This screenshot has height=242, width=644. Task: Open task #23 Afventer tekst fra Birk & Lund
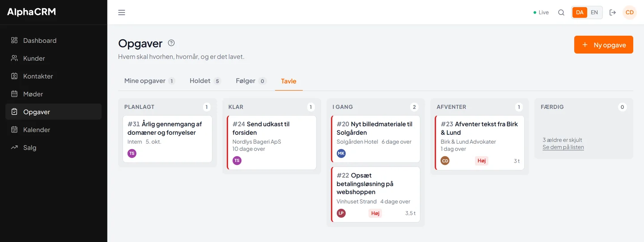tap(480, 142)
